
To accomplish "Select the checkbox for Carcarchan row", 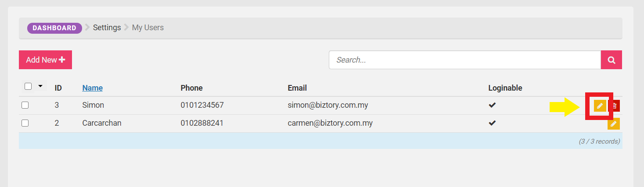I will pos(25,123).
